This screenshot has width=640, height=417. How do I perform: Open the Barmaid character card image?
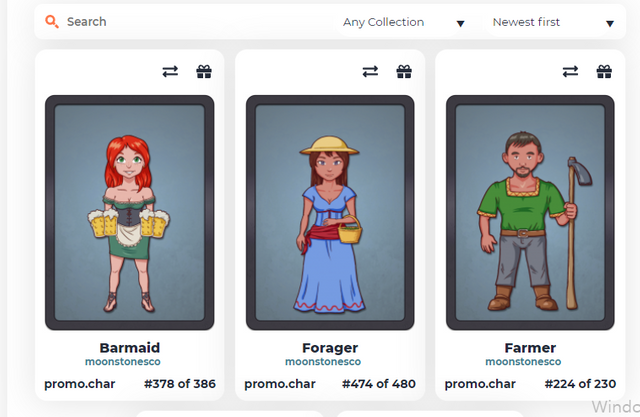pos(129,213)
